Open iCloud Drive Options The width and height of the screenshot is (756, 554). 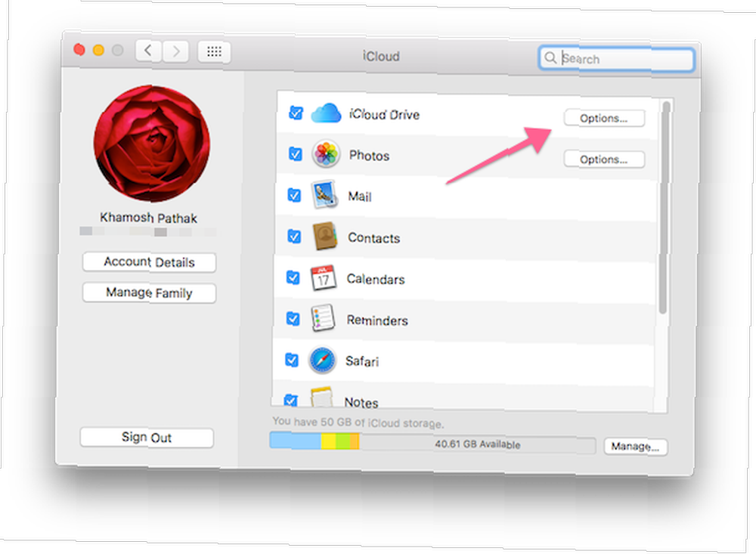pyautogui.click(x=604, y=118)
